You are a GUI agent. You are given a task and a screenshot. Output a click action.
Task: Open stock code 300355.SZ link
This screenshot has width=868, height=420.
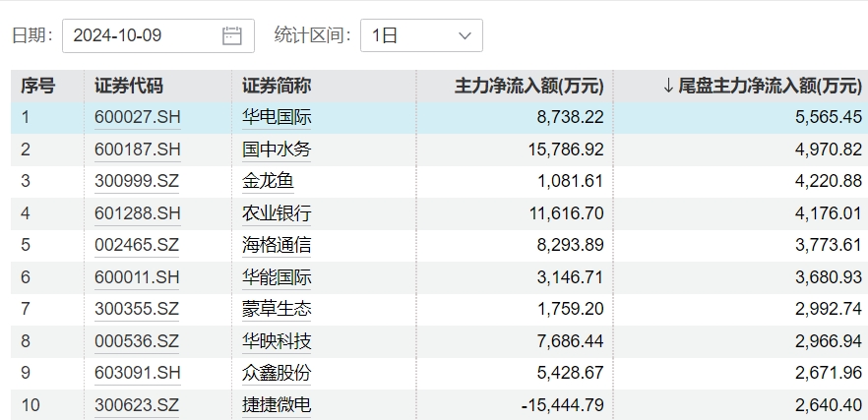137,309
